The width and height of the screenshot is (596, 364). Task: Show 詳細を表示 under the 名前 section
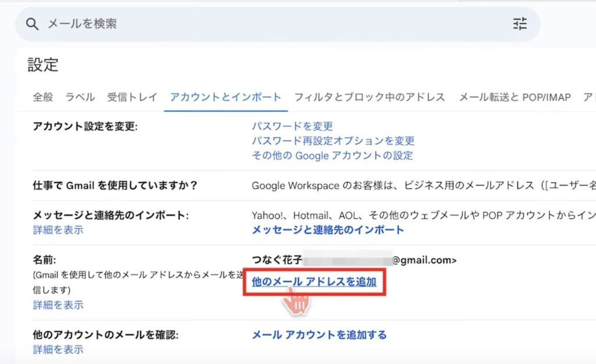[58, 305]
